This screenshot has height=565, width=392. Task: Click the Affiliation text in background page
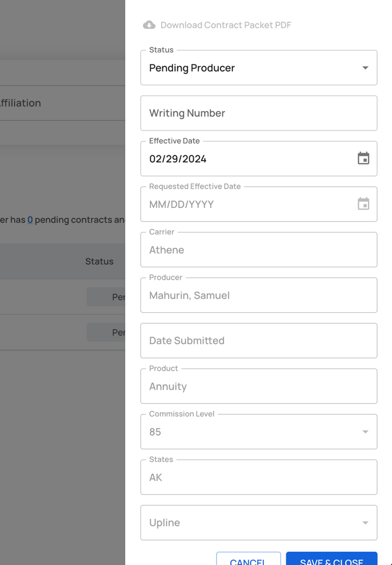pyautogui.click(x=20, y=103)
